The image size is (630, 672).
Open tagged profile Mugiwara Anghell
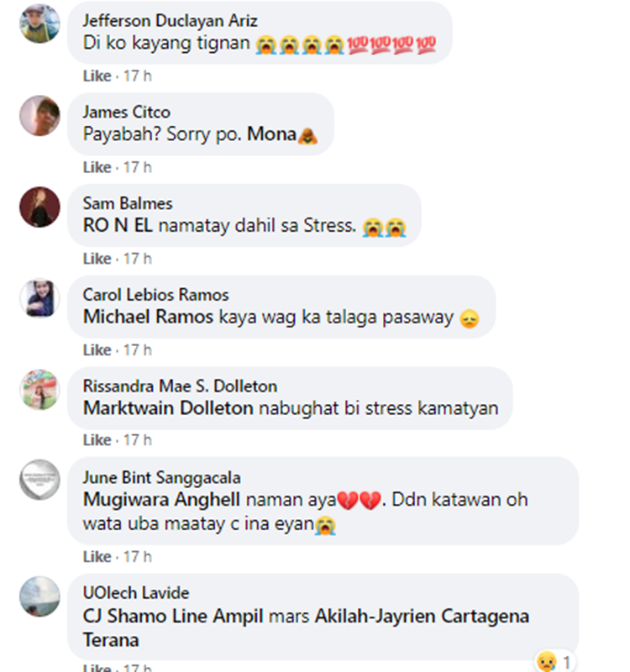[161, 500]
